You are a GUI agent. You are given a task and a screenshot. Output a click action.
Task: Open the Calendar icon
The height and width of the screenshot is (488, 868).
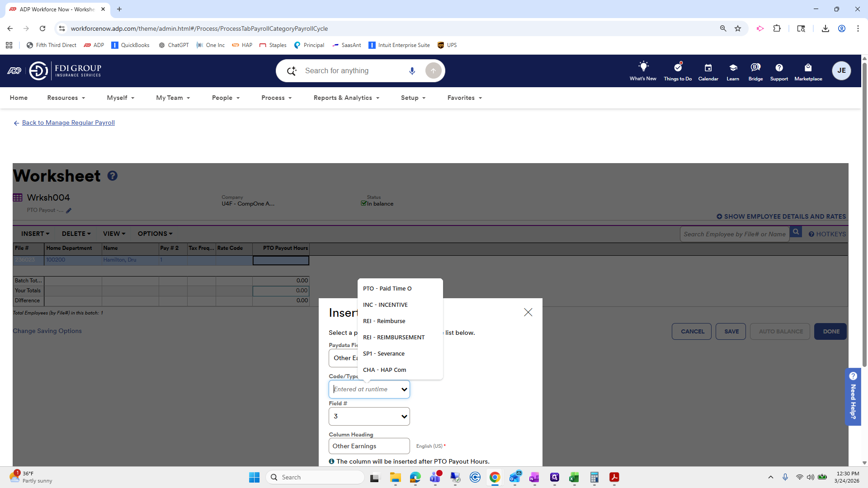(x=708, y=68)
